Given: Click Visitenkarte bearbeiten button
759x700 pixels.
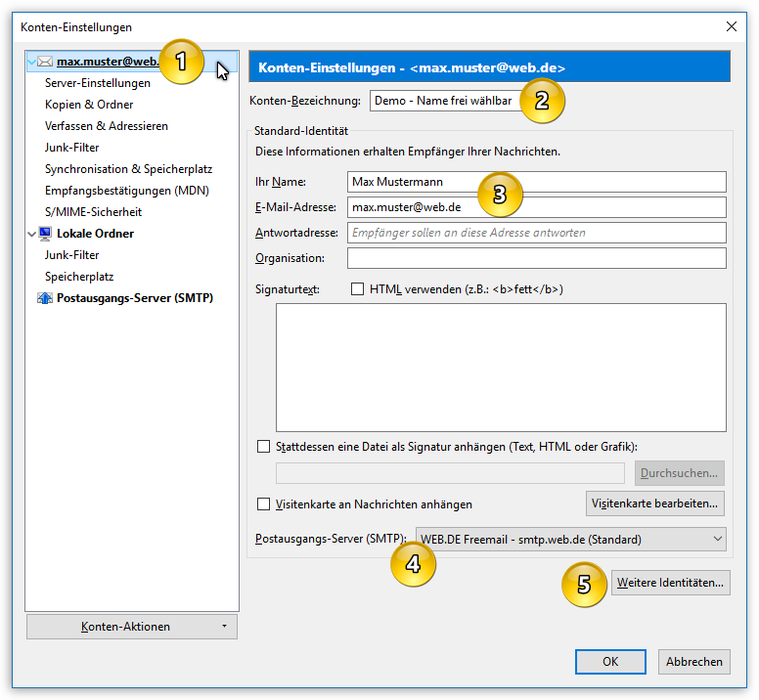Looking at the screenshot, I should click(x=655, y=503).
